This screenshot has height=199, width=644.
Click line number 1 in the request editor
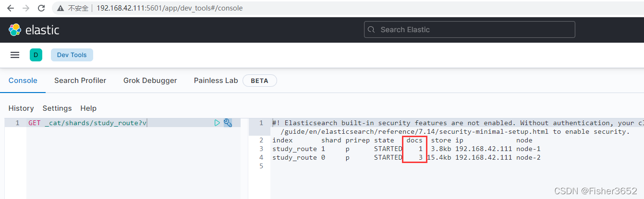pyautogui.click(x=17, y=123)
